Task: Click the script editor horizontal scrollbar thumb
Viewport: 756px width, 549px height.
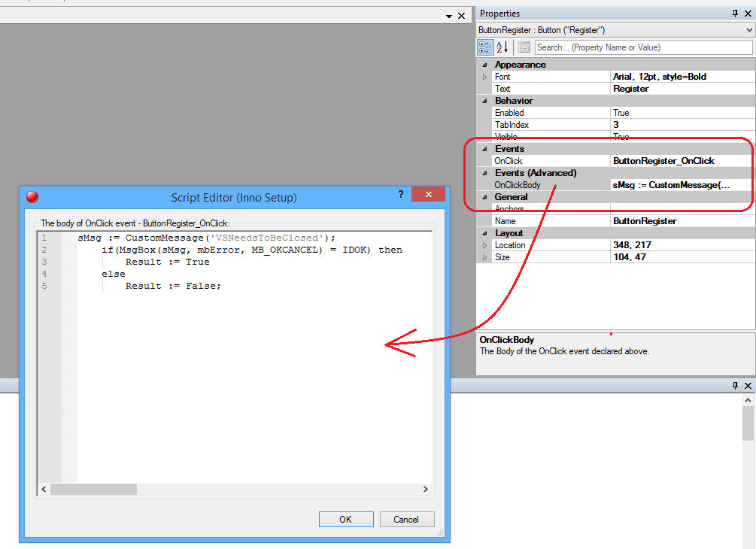Action: click(94, 489)
